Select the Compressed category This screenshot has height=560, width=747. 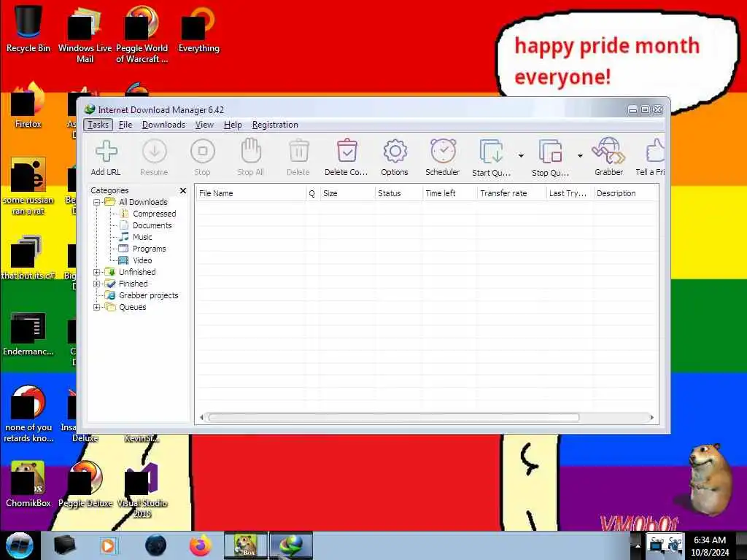155,214
